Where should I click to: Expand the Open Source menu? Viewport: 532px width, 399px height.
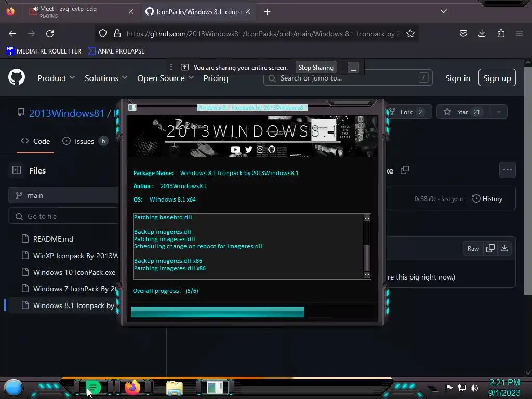point(166,78)
